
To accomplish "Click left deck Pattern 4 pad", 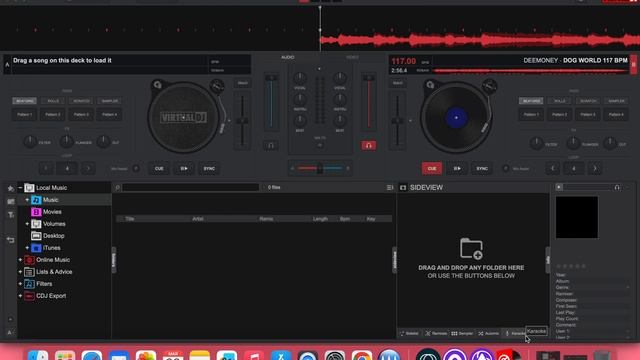I will point(110,115).
